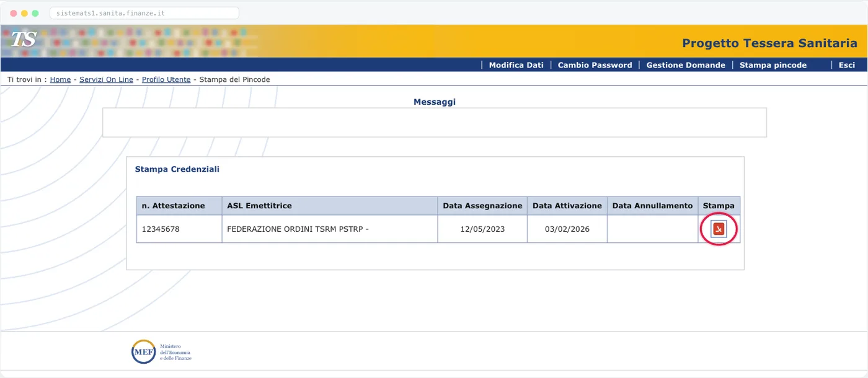Click the Data Annullamento column header

coord(652,206)
